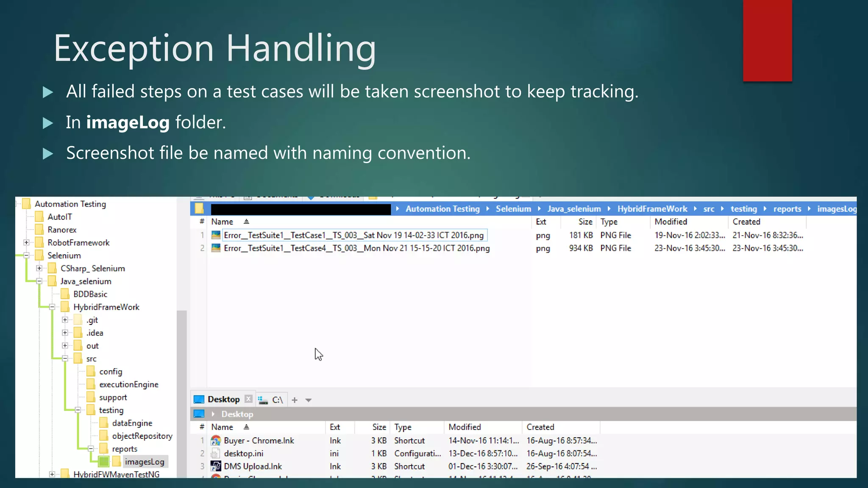Collapse the Java_selenium folder node
This screenshot has height=488, width=868.
coord(39,281)
